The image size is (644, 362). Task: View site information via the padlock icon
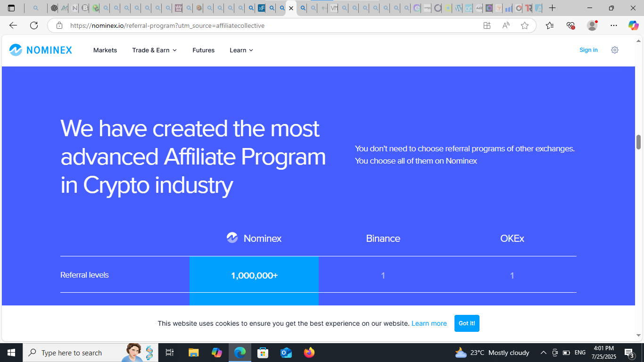pos(59,25)
